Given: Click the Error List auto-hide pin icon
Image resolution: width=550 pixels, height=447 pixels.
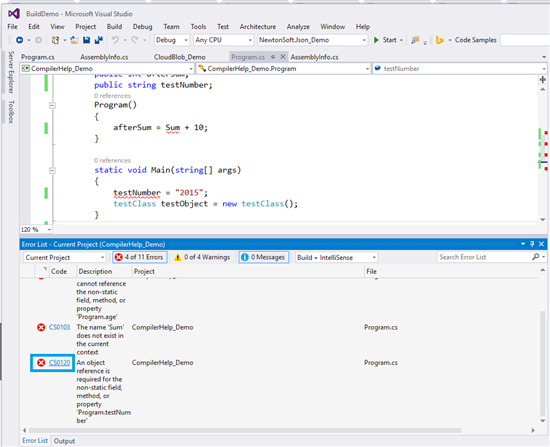Looking at the screenshot, I should (x=532, y=244).
